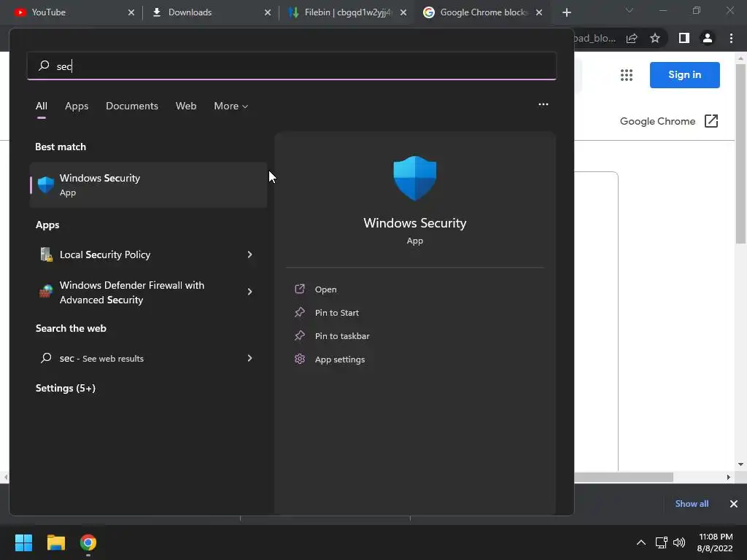Open a new Chrome tab
The image size is (747, 560).
(x=566, y=13)
